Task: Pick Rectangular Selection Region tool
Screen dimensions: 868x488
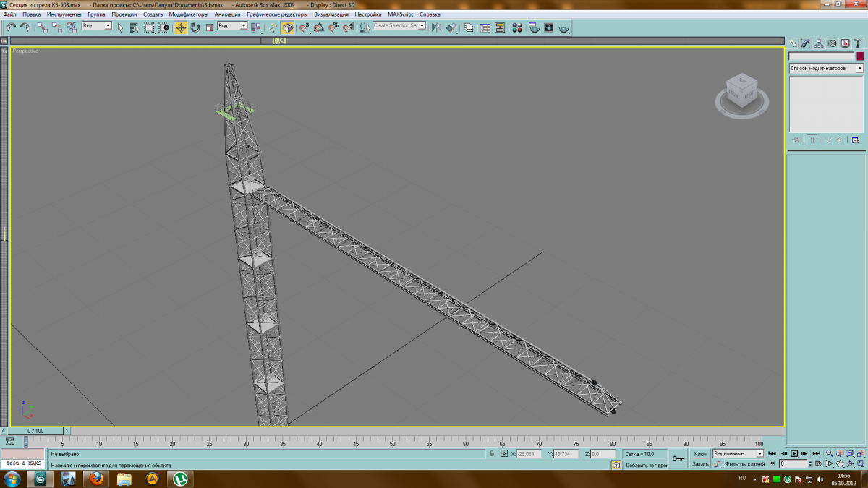Action: pyautogui.click(x=149, y=27)
